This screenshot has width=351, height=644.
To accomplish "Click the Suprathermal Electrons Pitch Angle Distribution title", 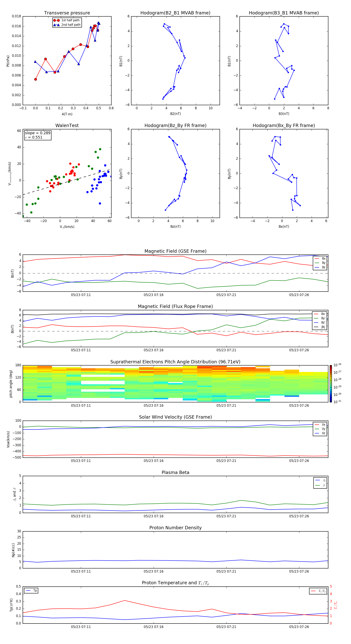I will [x=175, y=362].
